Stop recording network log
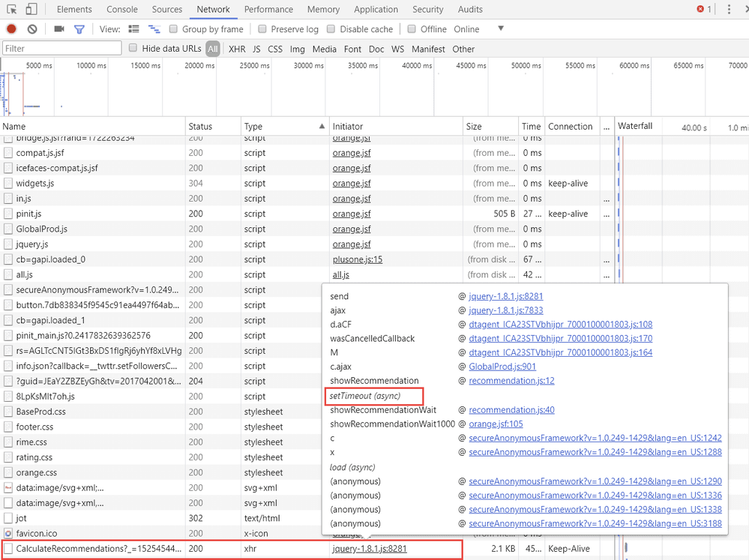This screenshot has width=749, height=560. tap(11, 29)
